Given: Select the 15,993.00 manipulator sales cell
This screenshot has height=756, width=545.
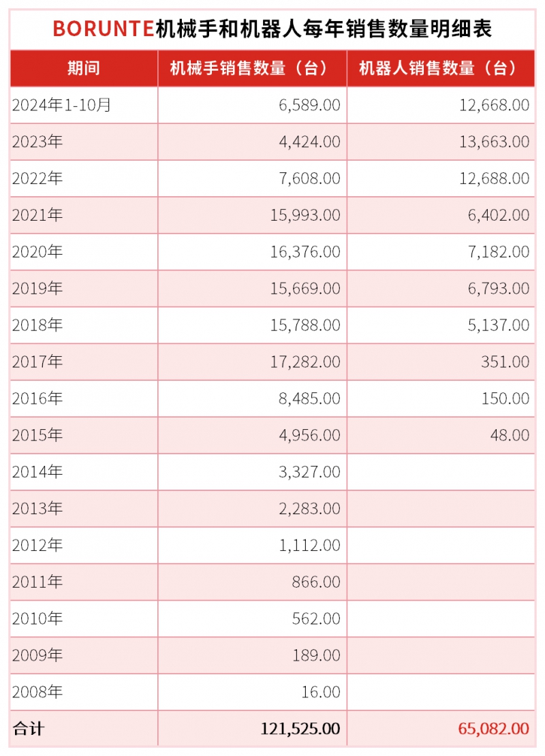Looking at the screenshot, I should (x=305, y=215).
